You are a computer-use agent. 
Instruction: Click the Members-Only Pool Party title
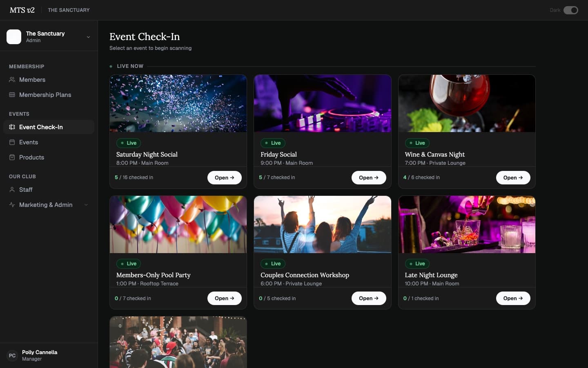tap(154, 275)
